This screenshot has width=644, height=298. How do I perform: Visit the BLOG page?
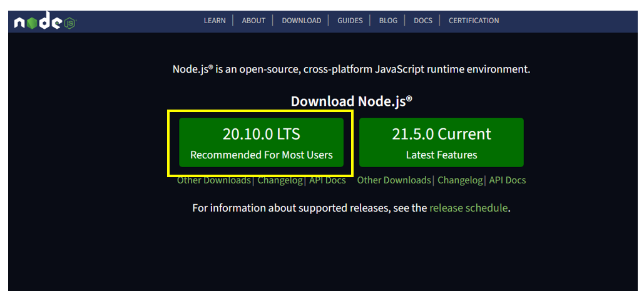point(388,21)
